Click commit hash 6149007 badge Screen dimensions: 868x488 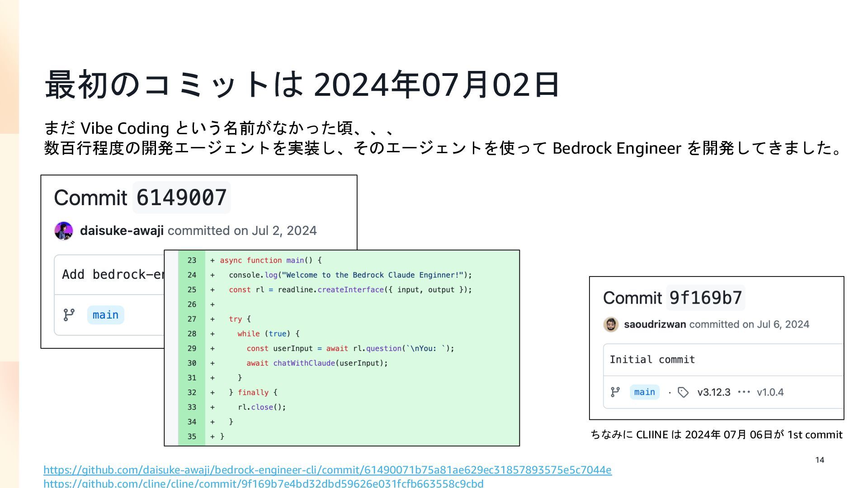181,198
